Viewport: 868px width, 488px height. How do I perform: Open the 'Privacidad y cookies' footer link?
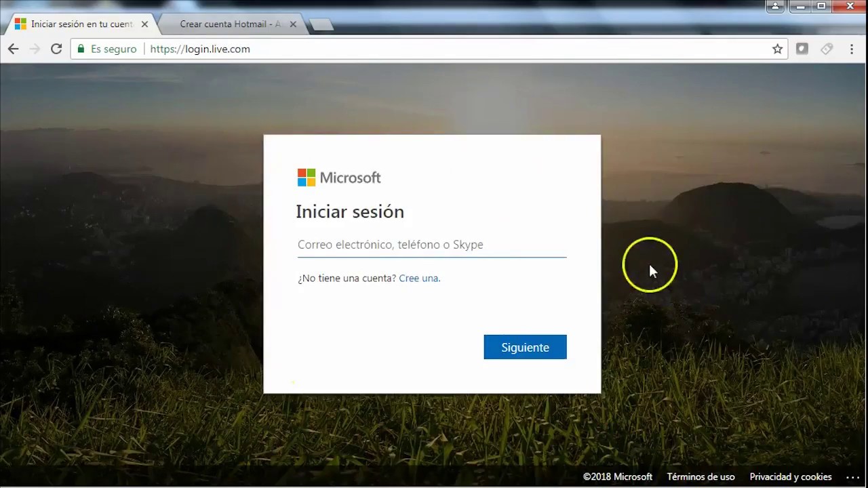click(791, 477)
